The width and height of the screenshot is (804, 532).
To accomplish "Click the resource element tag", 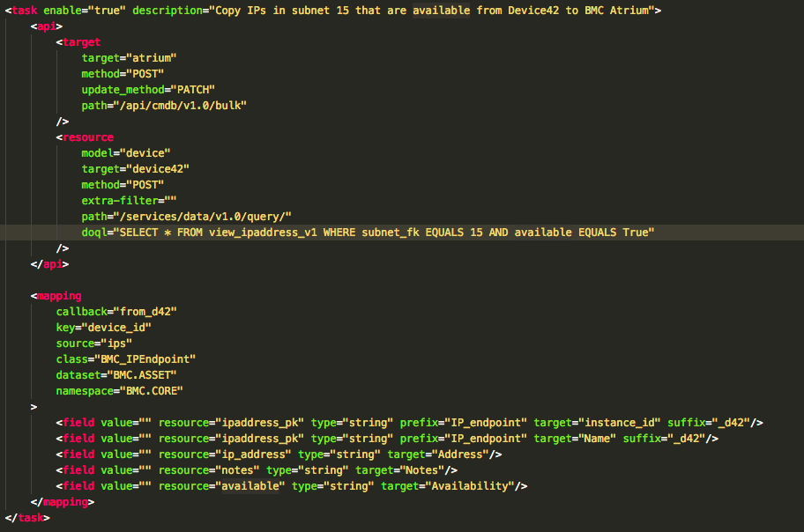I will pyautogui.click(x=85, y=137).
